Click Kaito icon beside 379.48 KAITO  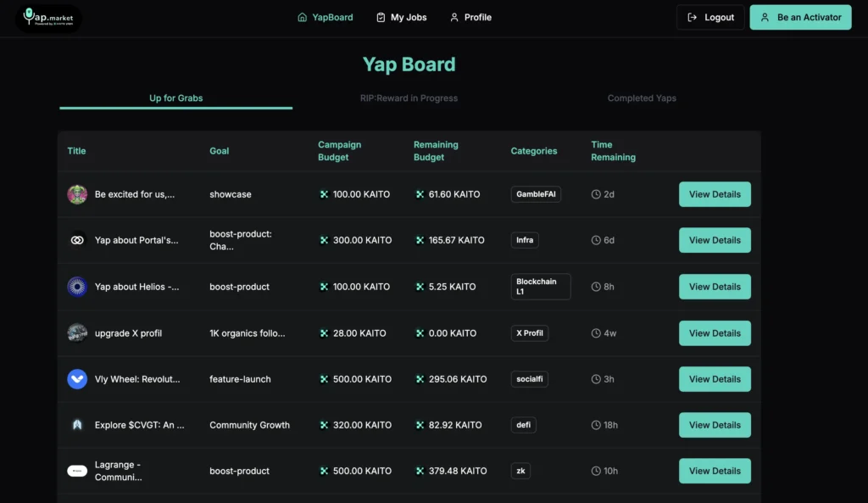[420, 471]
